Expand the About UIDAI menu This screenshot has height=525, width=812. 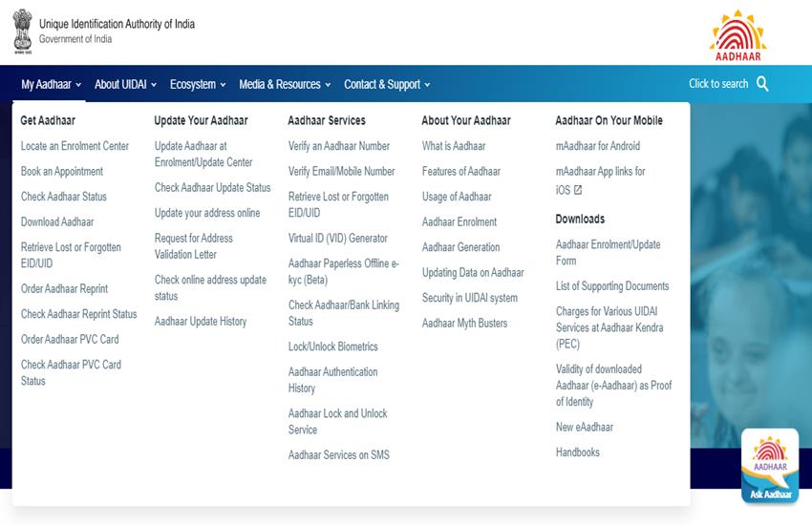[x=125, y=85]
